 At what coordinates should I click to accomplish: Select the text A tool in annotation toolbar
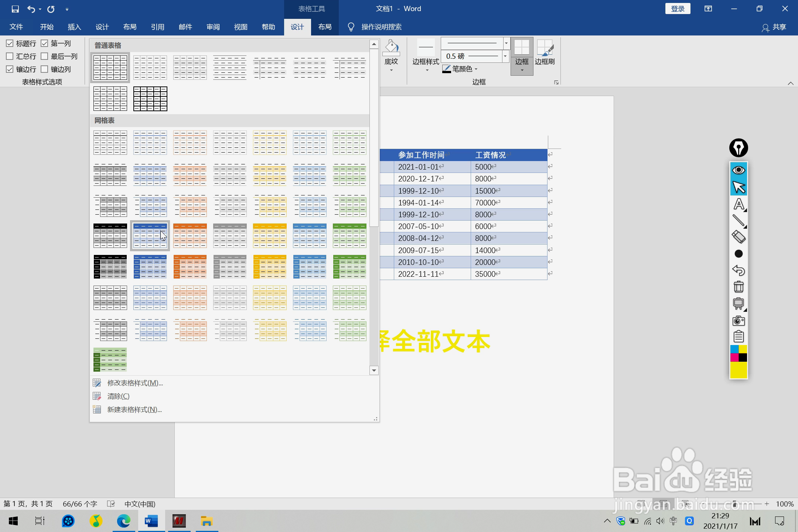tap(738, 204)
